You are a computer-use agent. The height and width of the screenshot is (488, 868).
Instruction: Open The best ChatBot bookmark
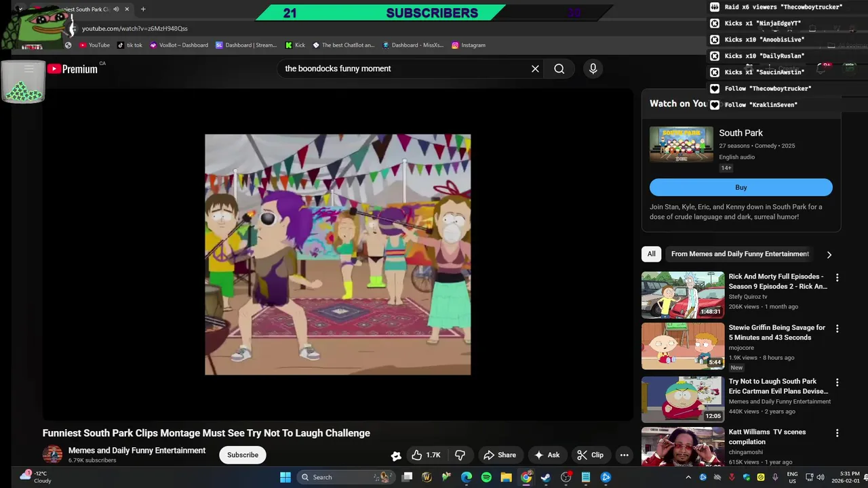[x=342, y=45]
